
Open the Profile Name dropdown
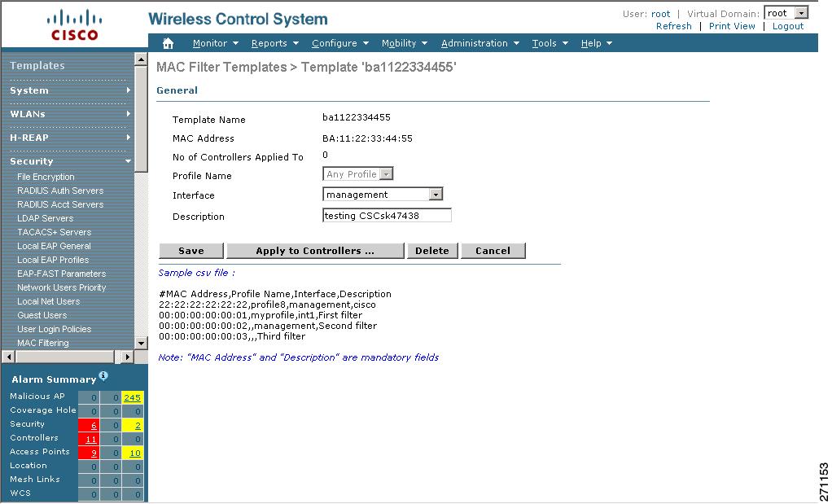[x=358, y=174]
